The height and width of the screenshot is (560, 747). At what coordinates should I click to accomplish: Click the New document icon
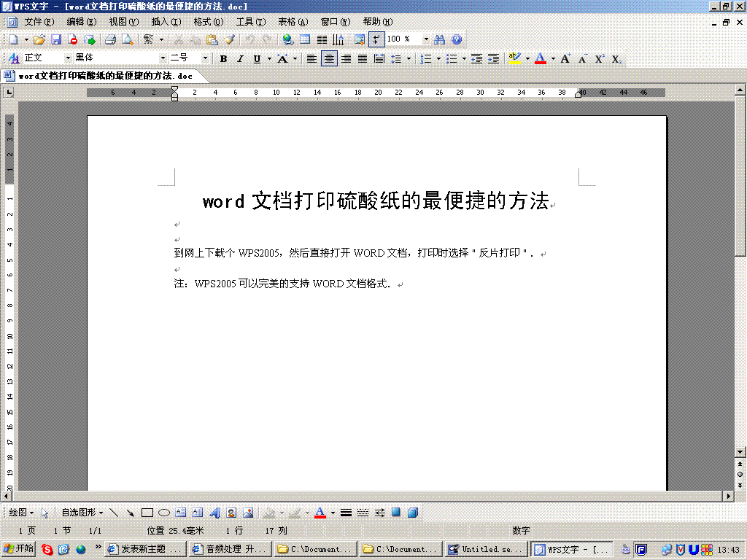[13, 39]
